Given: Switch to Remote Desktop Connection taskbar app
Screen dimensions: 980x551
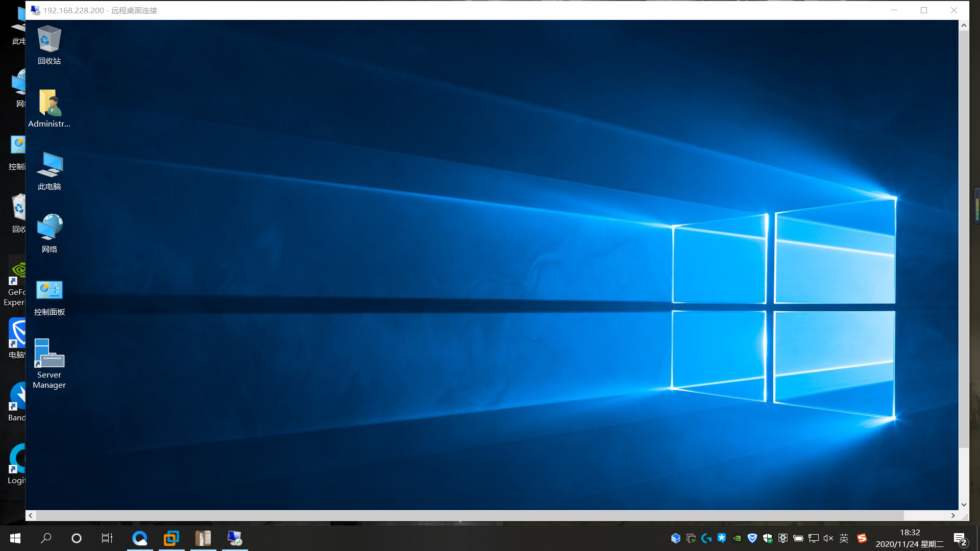Looking at the screenshot, I should tap(235, 538).
